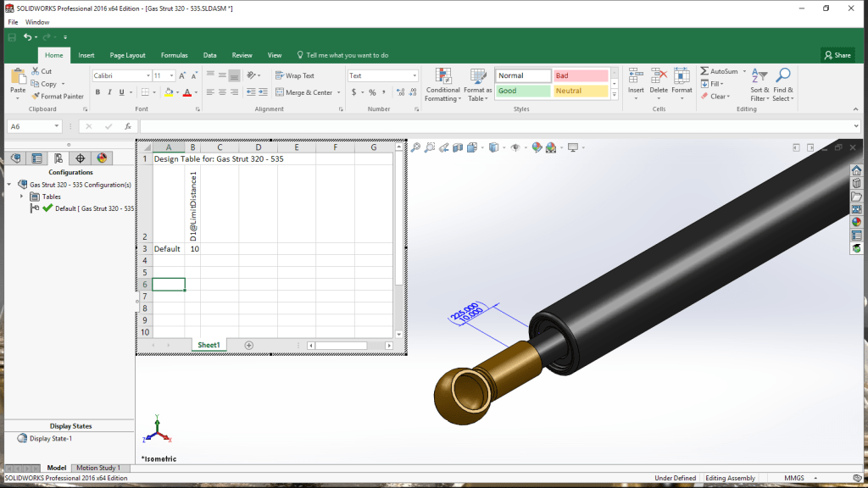Apply the Good cell style

pos(522,91)
